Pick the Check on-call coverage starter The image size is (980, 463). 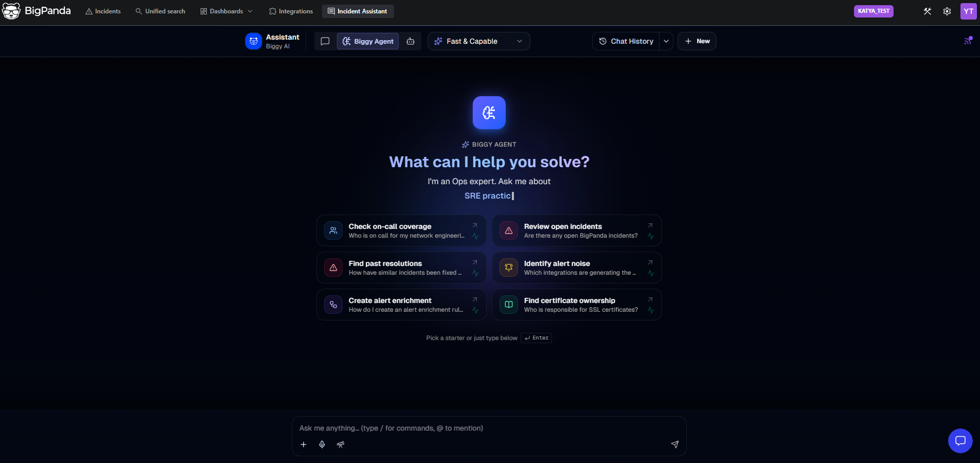(x=401, y=230)
